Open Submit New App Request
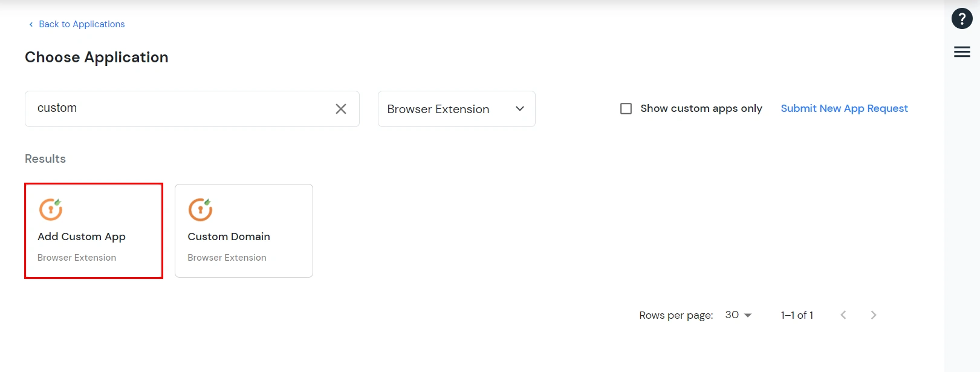980x372 pixels. 844,108
